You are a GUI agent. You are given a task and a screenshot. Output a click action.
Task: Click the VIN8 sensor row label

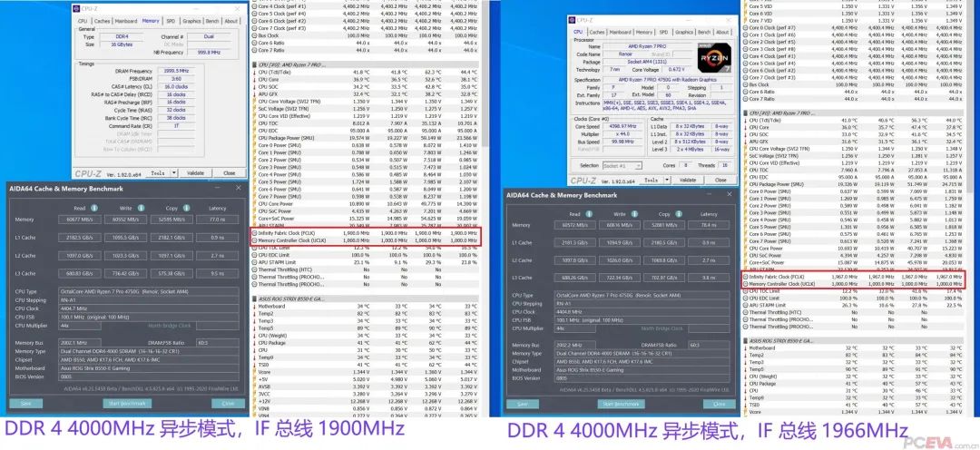click(x=264, y=408)
